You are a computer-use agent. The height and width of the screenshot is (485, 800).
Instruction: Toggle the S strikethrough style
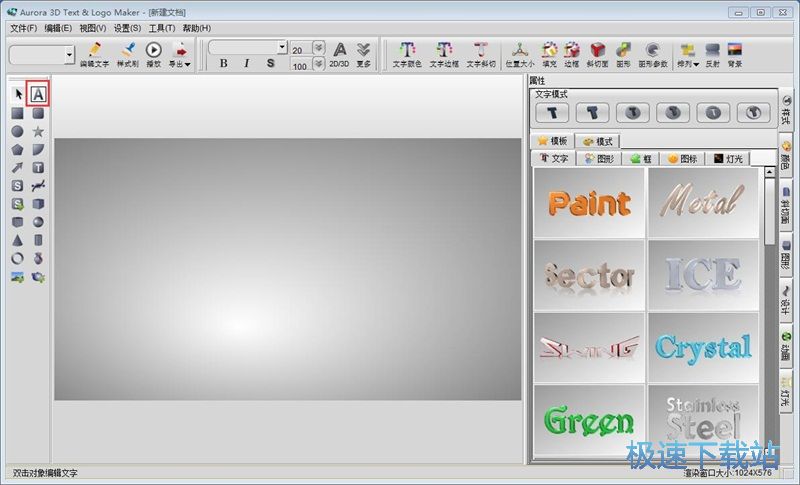point(270,63)
